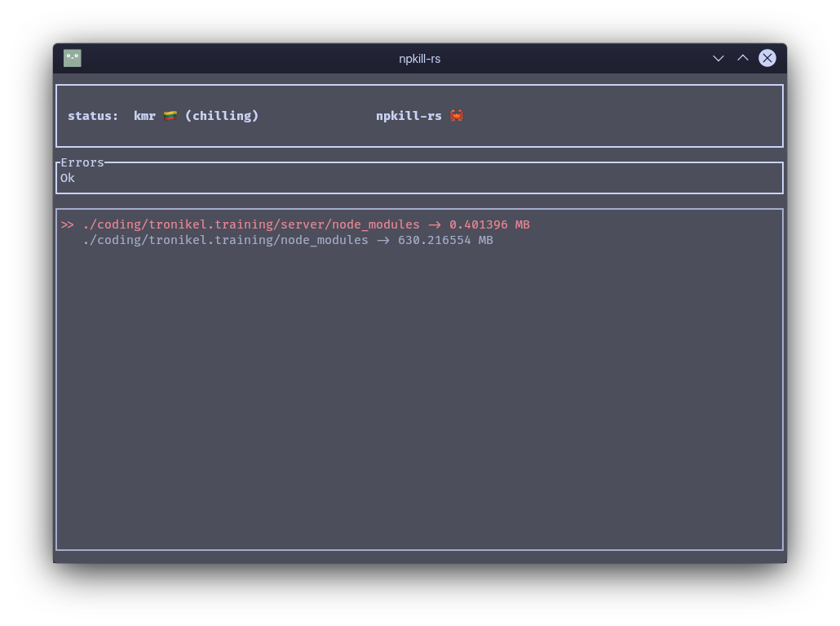Click the Lithuanian flag emoji beside kmr
840x626 pixels.
coord(170,115)
